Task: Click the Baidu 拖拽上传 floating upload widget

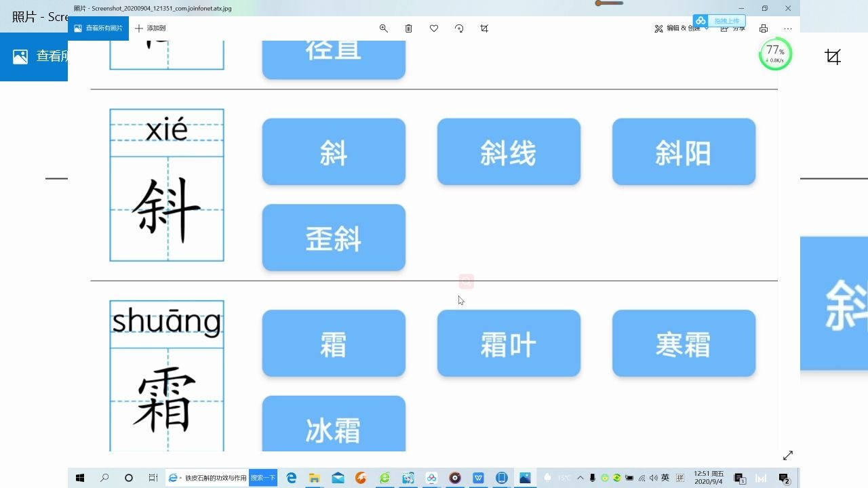Action: tap(719, 20)
